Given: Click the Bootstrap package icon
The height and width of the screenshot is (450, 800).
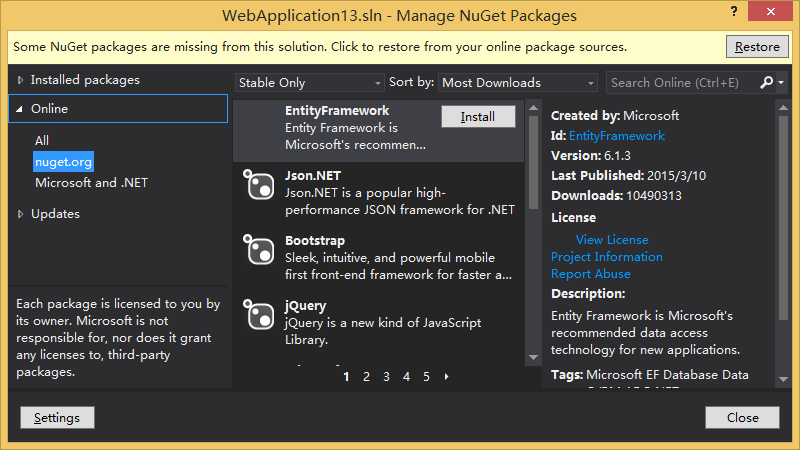Looking at the screenshot, I should tap(259, 249).
